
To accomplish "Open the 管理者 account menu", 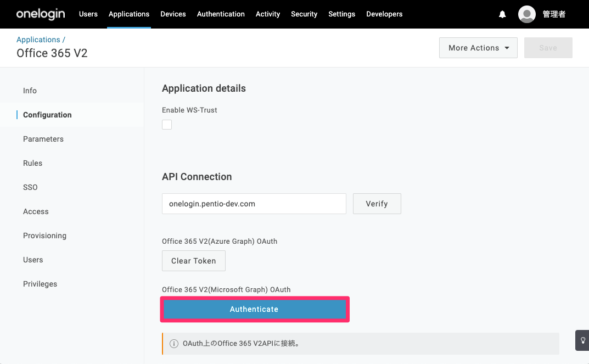I will pyautogui.click(x=554, y=14).
